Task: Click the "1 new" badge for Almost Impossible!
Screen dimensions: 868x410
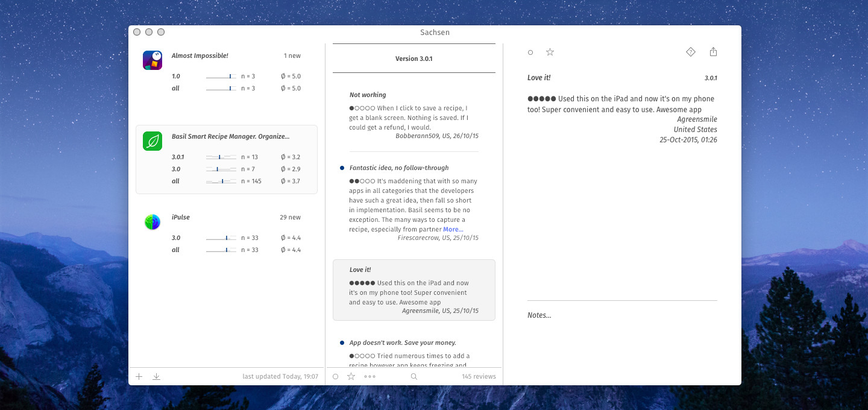Action: (x=292, y=55)
